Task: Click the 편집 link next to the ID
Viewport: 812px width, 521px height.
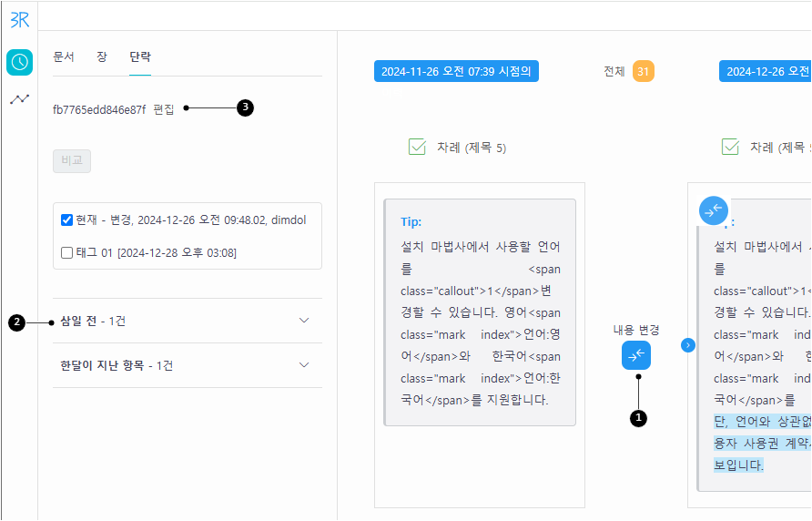Action: pos(164,109)
